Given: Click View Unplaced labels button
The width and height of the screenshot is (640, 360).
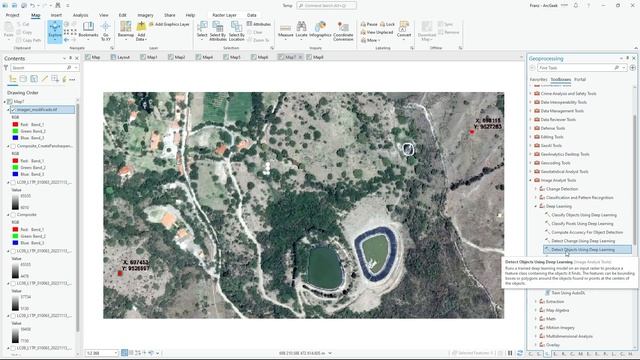Looking at the screenshot, I should pyautogui.click(x=377, y=32).
